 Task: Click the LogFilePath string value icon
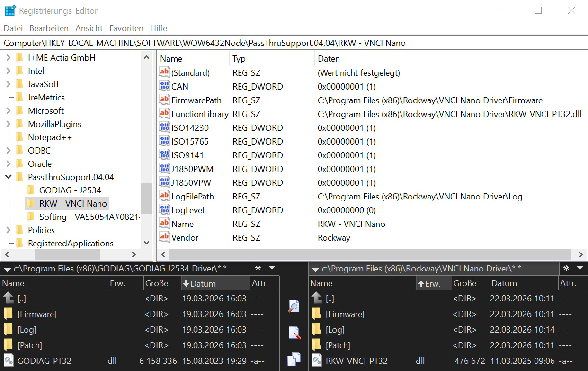point(164,196)
